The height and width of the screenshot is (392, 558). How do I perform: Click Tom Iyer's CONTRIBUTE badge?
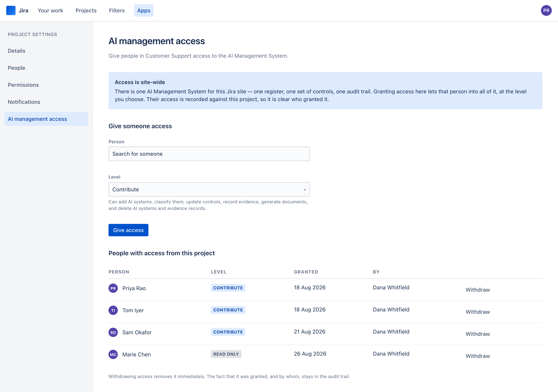click(x=228, y=310)
